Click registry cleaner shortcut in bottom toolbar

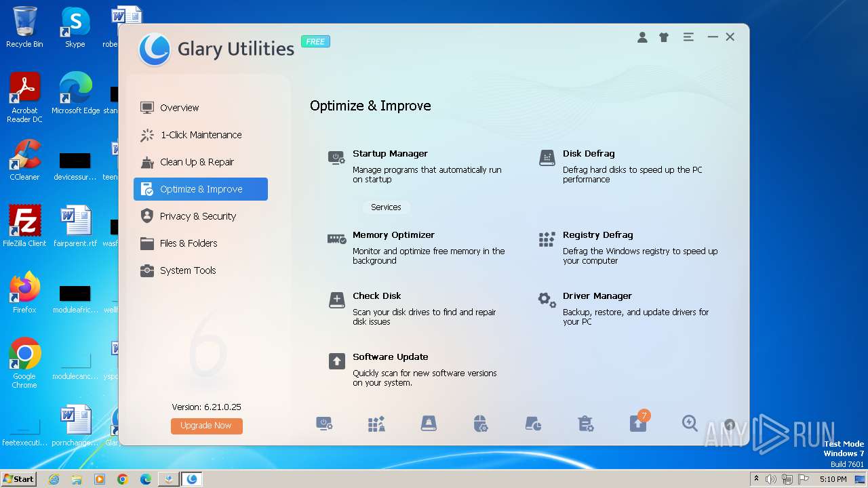(376, 424)
